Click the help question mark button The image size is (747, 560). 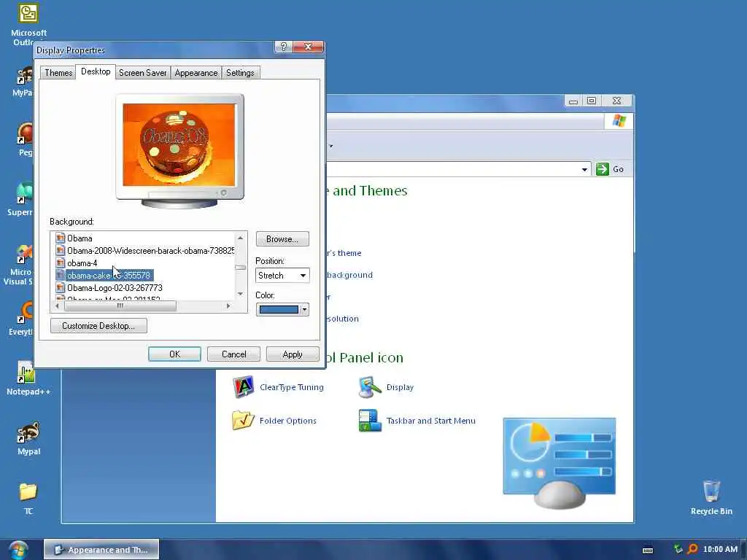(x=284, y=46)
